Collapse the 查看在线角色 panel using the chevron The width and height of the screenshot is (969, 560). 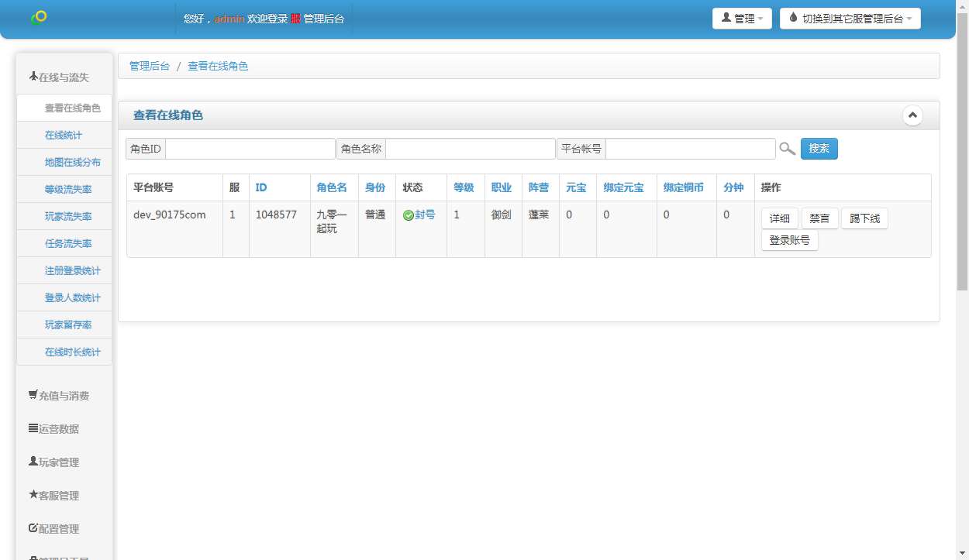click(x=912, y=115)
